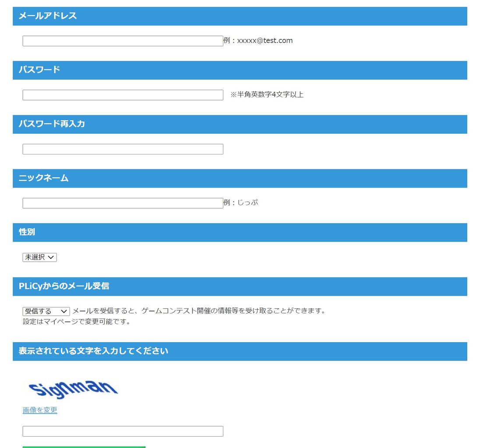The height and width of the screenshot is (448, 483).
Task: Click the 表示されている文字を入力してください header
Action: click(93, 351)
